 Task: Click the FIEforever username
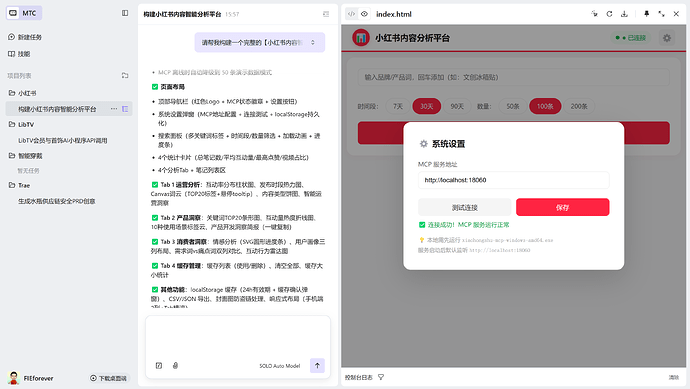coord(38,378)
